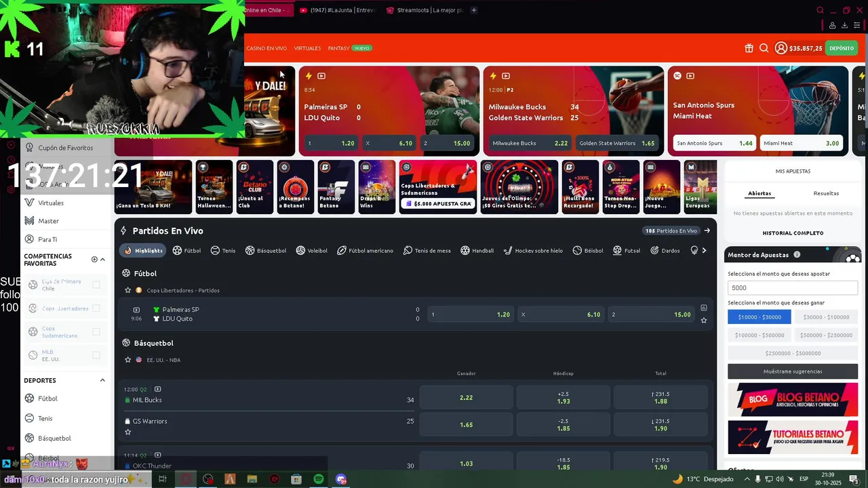The width and height of the screenshot is (868, 488).
Task: Select Béisbol in the live sports filter row
Action: 588,250
